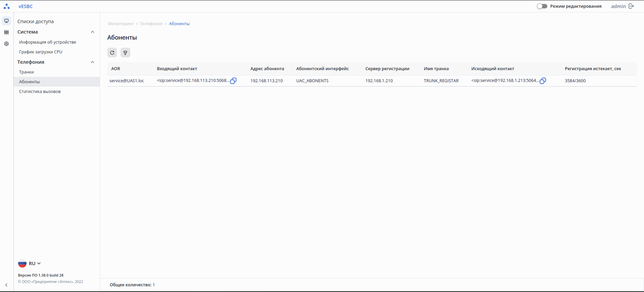Select the service@UAS1.loc table row

click(127, 81)
